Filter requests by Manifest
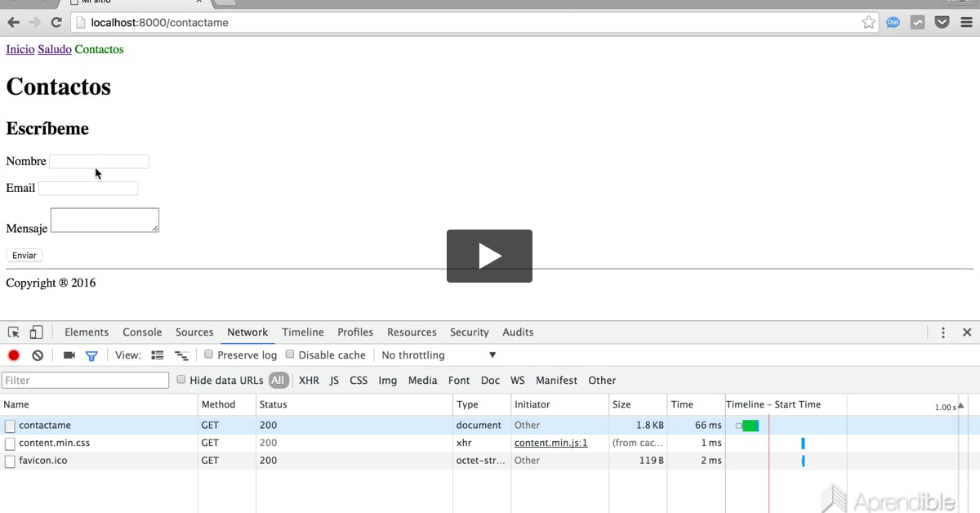Viewport: 980px width, 513px height. (556, 381)
